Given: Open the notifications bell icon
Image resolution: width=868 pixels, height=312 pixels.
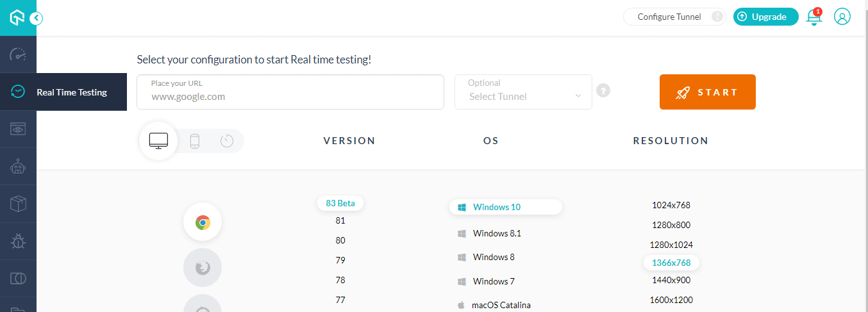Looking at the screenshot, I should 814,17.
